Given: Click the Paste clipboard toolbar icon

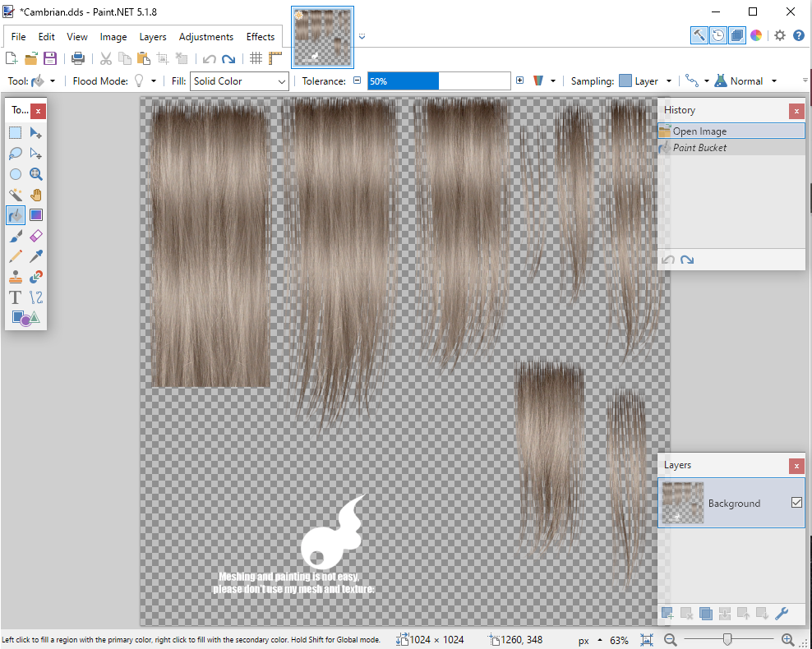Looking at the screenshot, I should (144, 58).
